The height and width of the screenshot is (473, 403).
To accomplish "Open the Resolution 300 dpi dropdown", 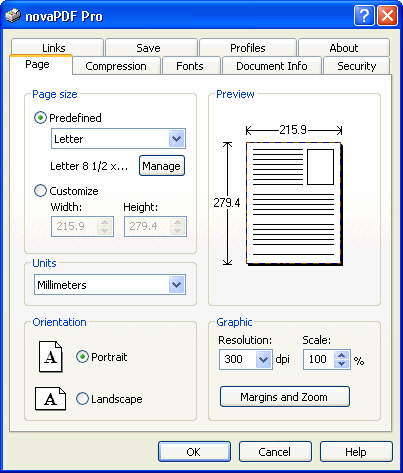I will (x=246, y=359).
